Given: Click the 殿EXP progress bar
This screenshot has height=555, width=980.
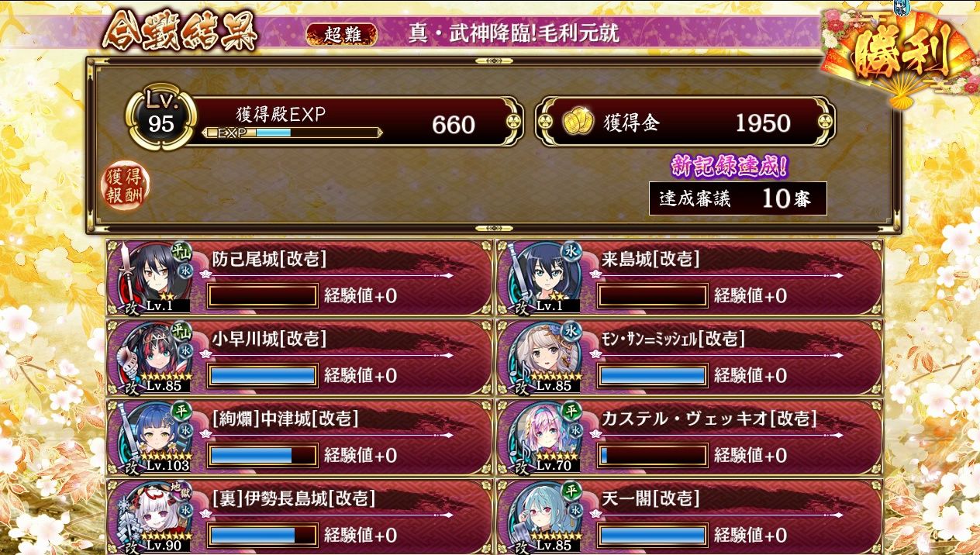Looking at the screenshot, I should pos(292,133).
